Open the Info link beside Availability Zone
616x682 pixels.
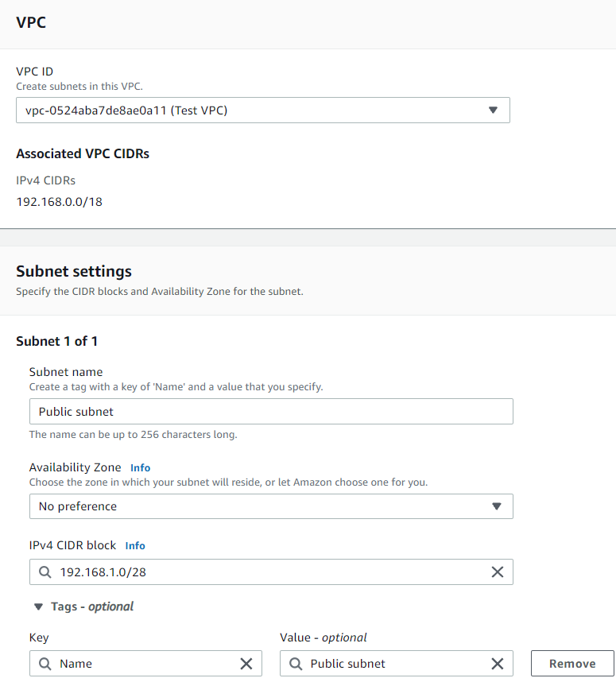point(140,467)
